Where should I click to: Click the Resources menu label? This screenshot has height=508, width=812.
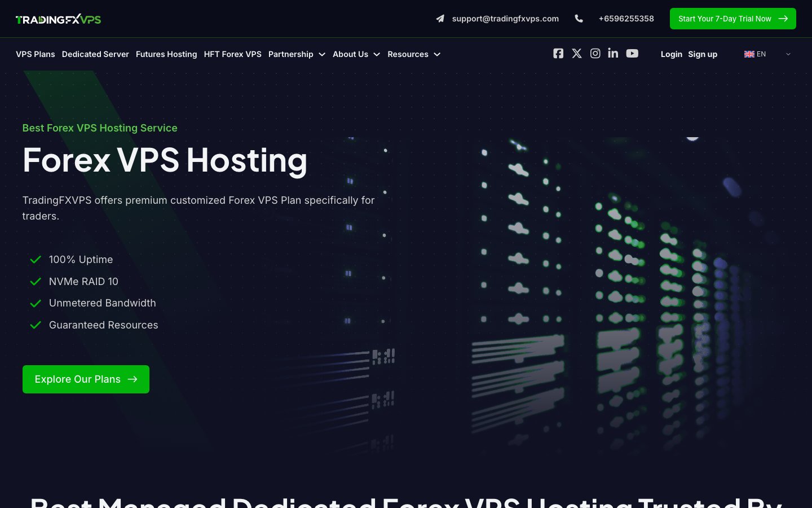coord(408,54)
